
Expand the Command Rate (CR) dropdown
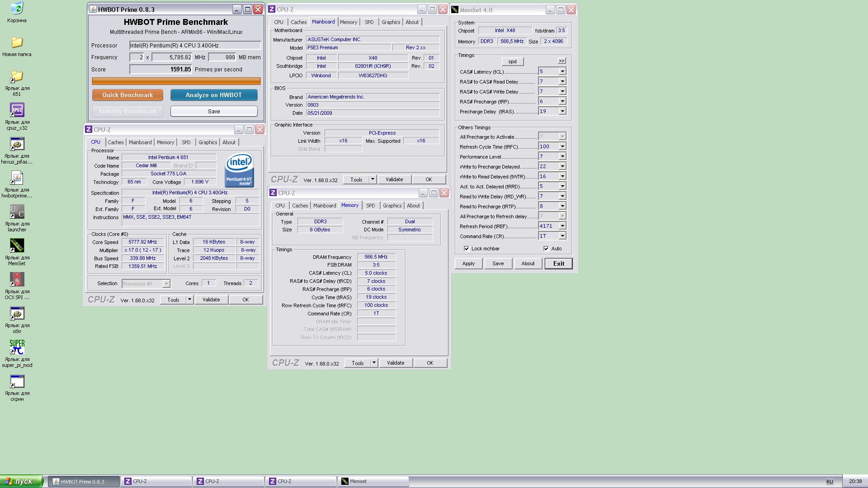(562, 236)
